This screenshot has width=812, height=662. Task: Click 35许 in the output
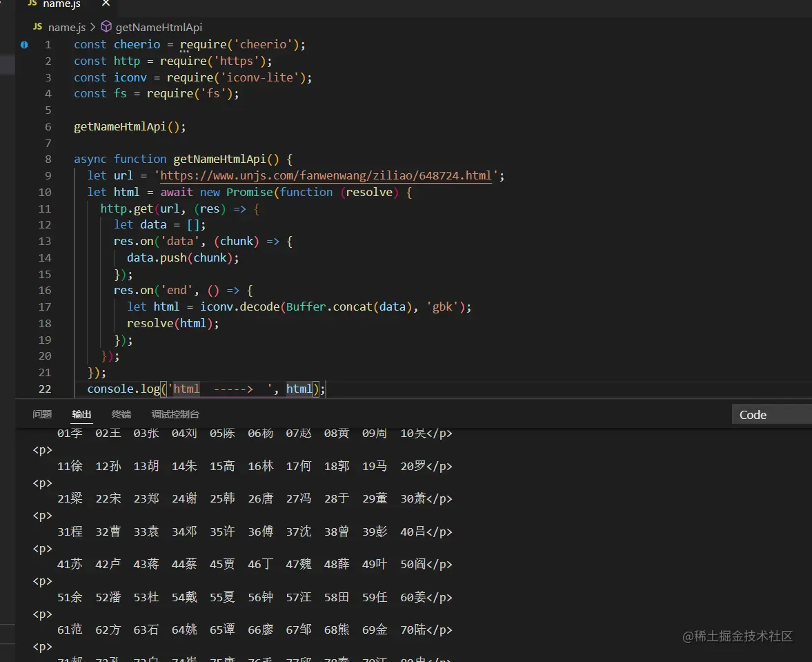(x=222, y=532)
